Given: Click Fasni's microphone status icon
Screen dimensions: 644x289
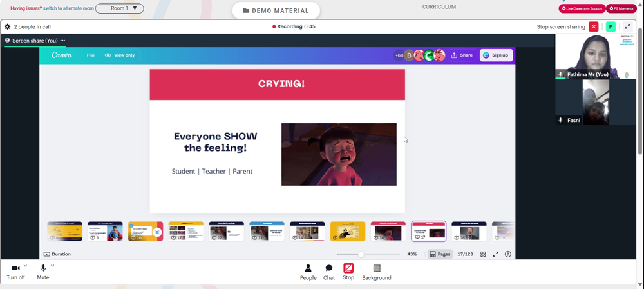Looking at the screenshot, I should point(560,120).
